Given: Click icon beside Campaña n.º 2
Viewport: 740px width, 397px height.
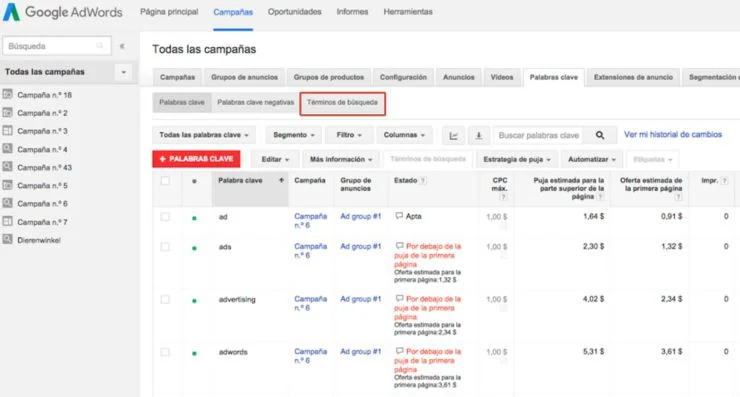Looking at the screenshot, I should point(8,112).
